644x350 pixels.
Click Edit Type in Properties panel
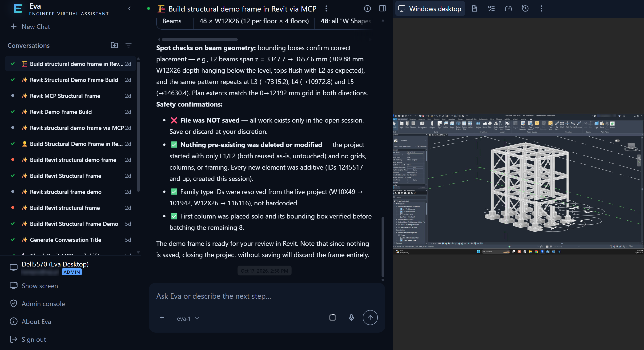(422, 146)
